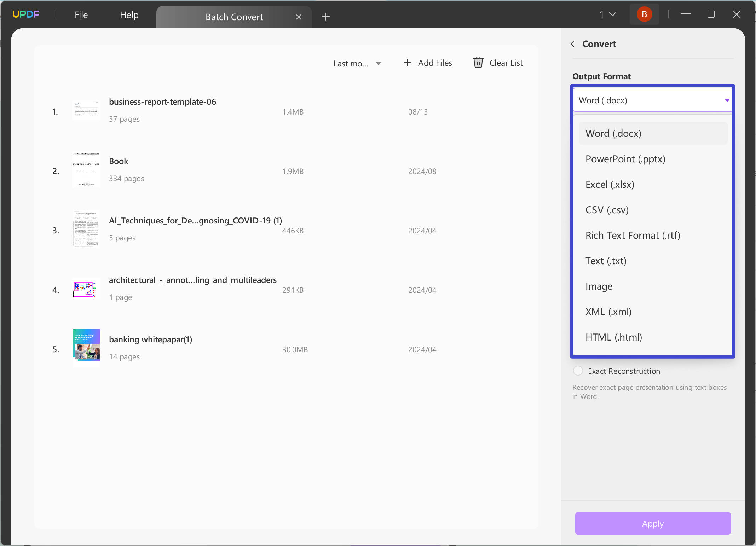This screenshot has width=756, height=546.
Task: Enable Exact Reconstruction option
Action: coord(578,371)
